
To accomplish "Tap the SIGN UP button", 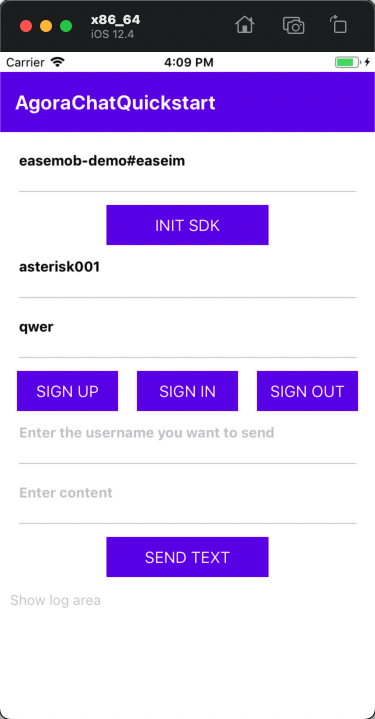I will (67, 391).
